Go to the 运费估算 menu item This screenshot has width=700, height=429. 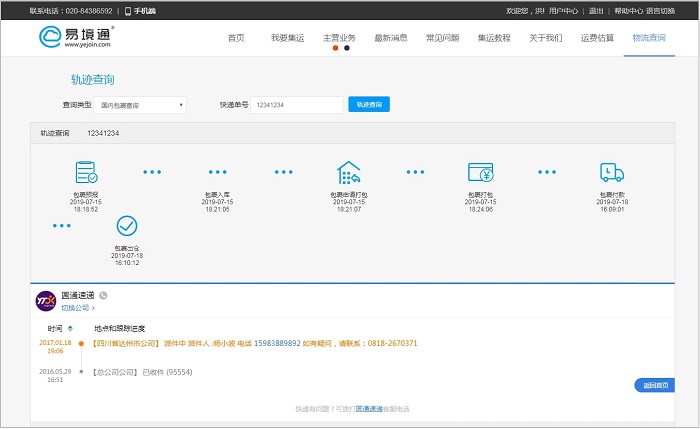(x=597, y=37)
